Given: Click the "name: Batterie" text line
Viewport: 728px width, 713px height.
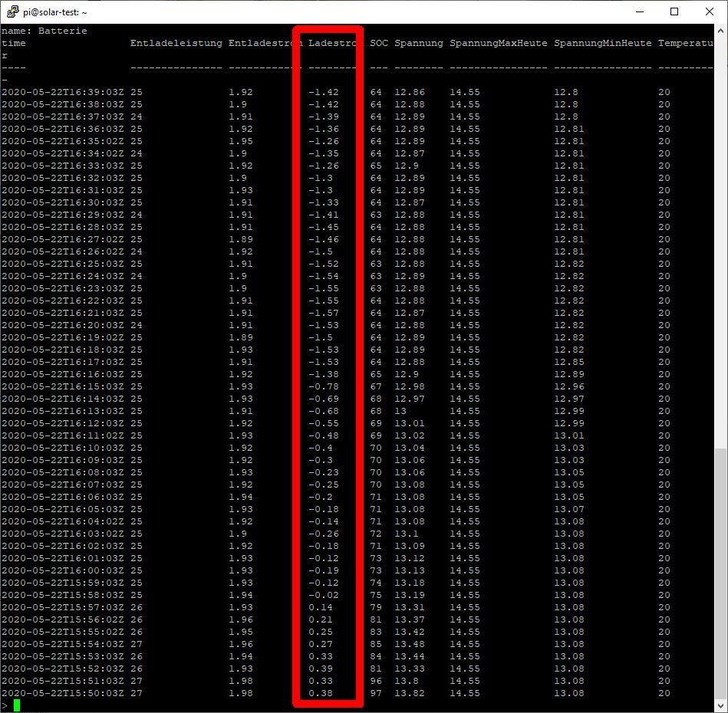Looking at the screenshot, I should 44,31.
